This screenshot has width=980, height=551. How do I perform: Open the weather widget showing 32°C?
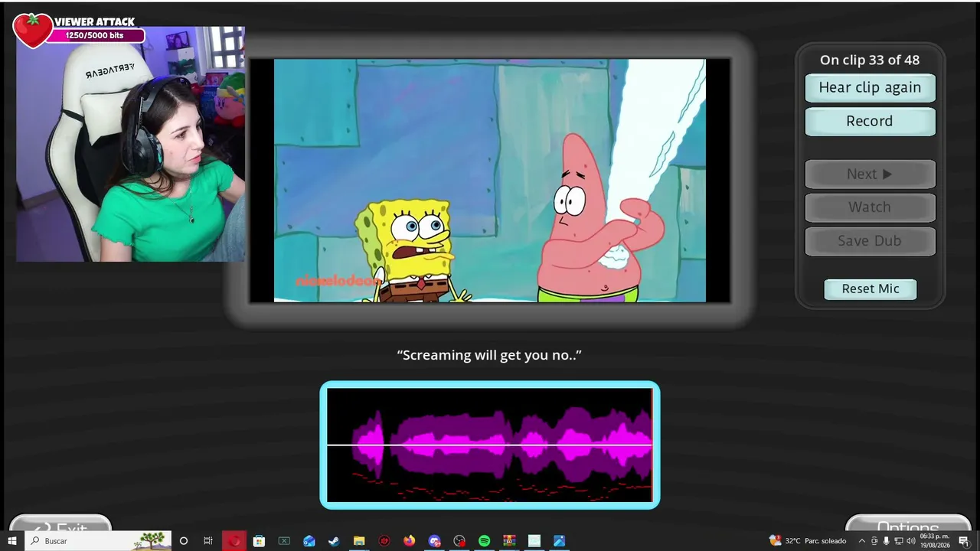808,541
